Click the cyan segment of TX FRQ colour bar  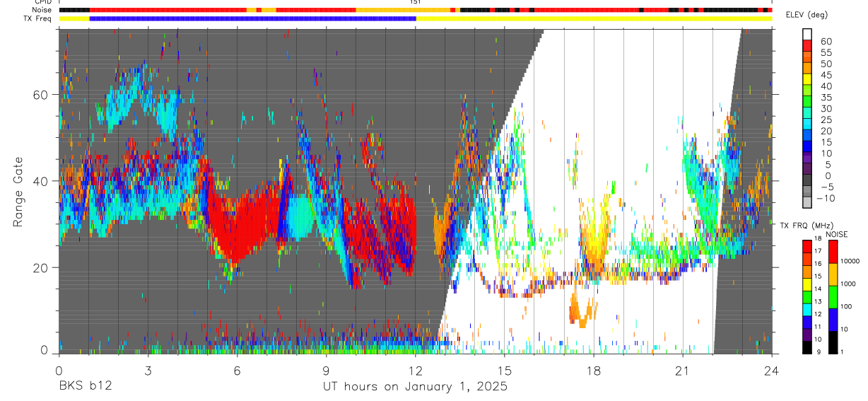(807, 309)
